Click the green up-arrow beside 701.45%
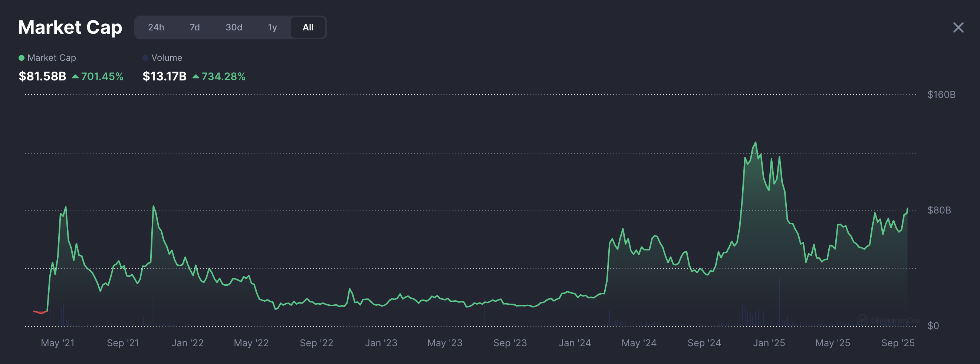The width and height of the screenshot is (980, 364). click(x=75, y=76)
